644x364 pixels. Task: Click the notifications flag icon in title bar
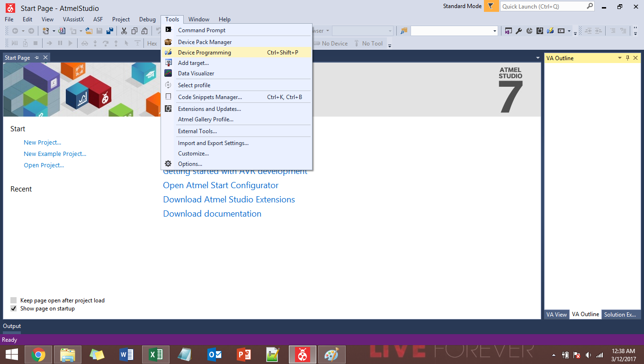point(491,6)
